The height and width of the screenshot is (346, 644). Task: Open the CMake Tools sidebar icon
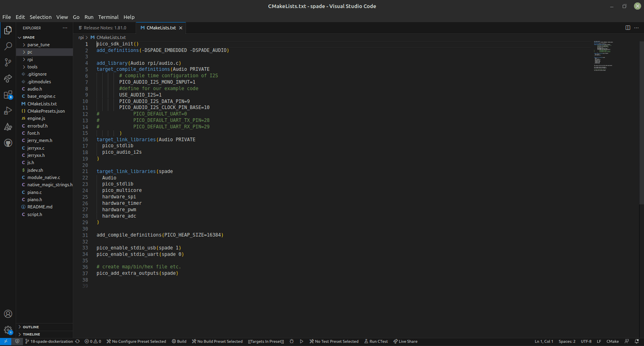8,127
